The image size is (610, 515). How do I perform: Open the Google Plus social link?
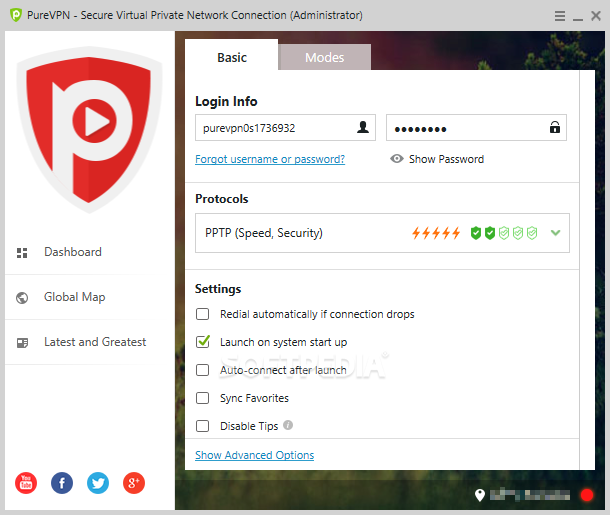134,483
